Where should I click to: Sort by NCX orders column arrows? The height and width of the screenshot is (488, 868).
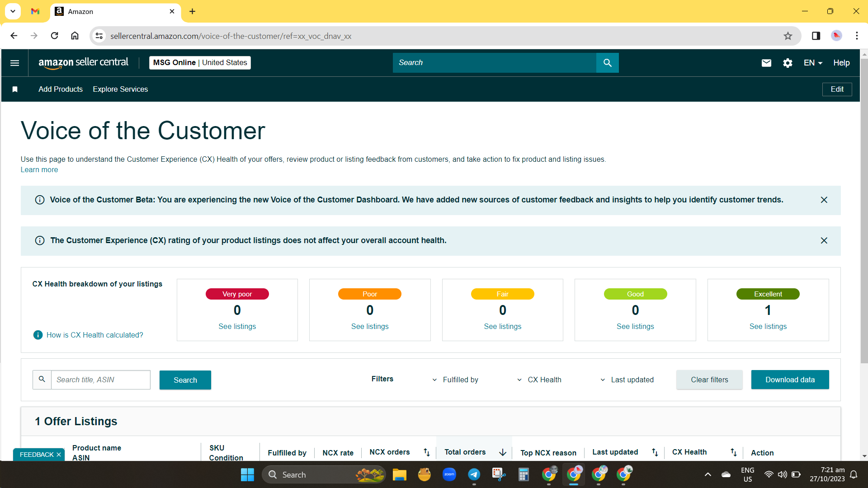click(x=426, y=452)
